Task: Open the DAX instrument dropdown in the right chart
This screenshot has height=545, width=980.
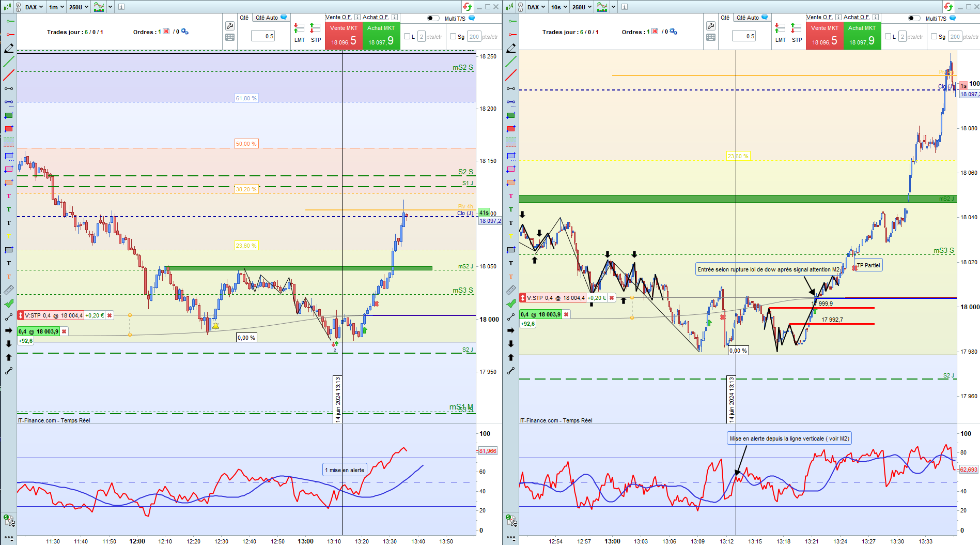Action: (537, 7)
